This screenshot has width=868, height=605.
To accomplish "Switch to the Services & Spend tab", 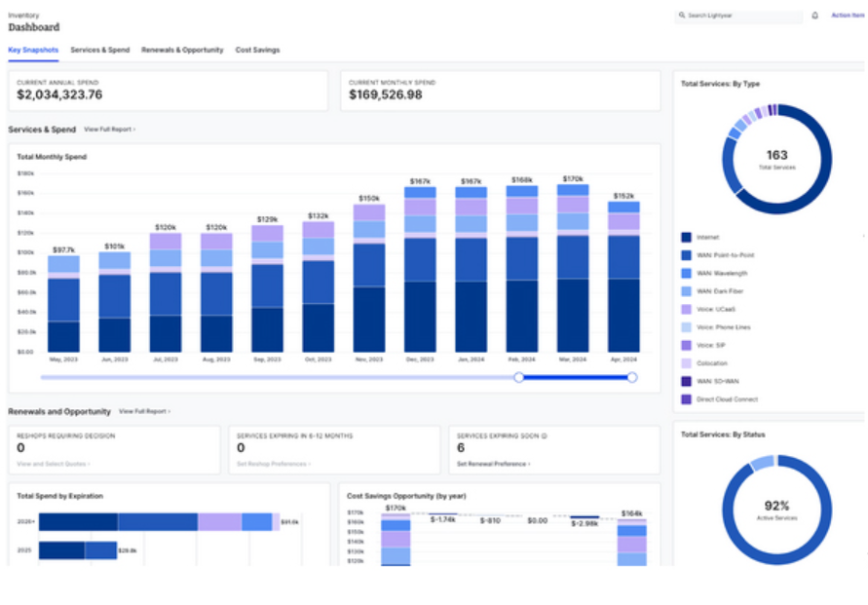I will click(x=99, y=50).
